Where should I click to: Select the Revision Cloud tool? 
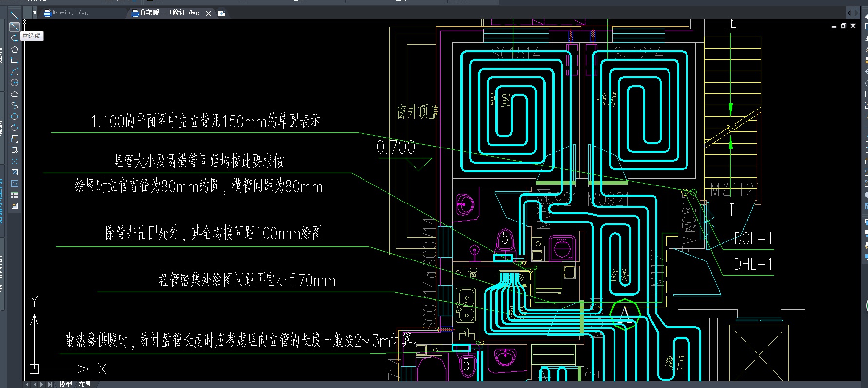click(x=14, y=94)
